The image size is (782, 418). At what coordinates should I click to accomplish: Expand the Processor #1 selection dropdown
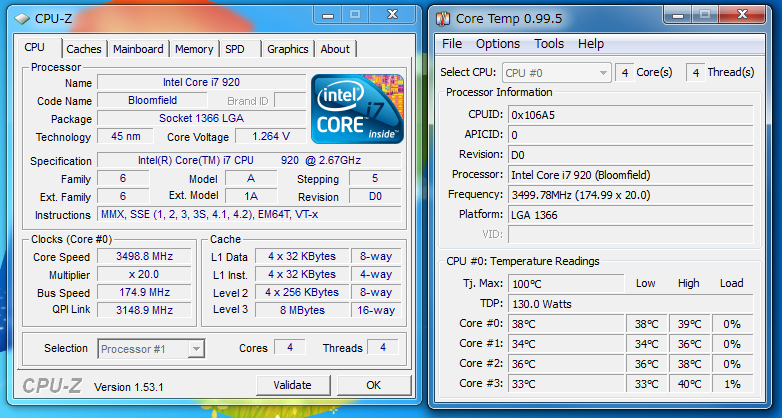pyautogui.click(x=196, y=349)
